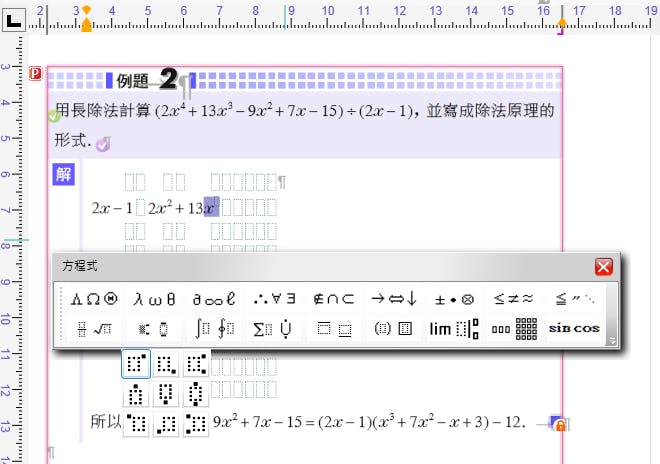Viewport: 660px width, 464px height.
Task: Click the green checkmark badge by the question
Action: (x=54, y=117)
